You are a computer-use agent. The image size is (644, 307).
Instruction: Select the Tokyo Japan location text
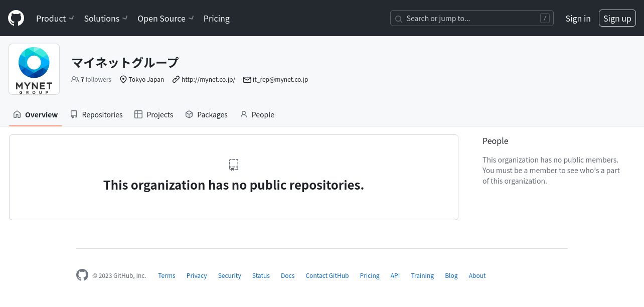click(146, 79)
